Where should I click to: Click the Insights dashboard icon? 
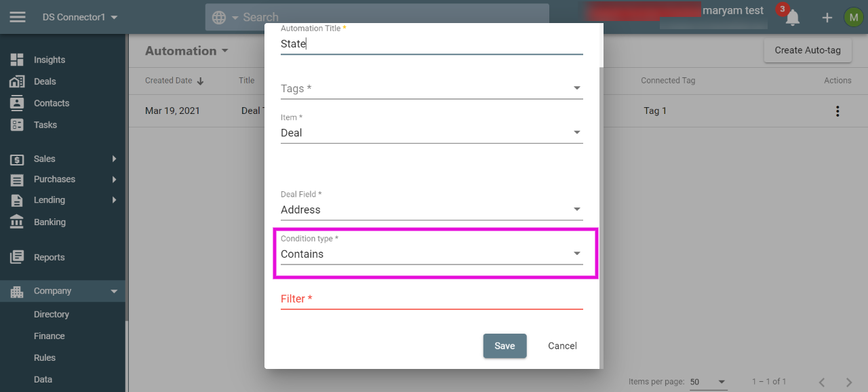pyautogui.click(x=17, y=60)
